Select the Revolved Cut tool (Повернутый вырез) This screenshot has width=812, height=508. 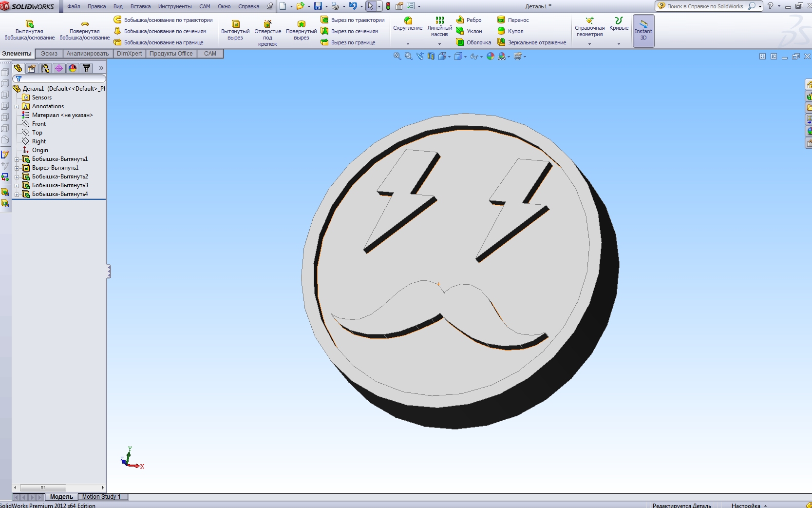click(301, 30)
